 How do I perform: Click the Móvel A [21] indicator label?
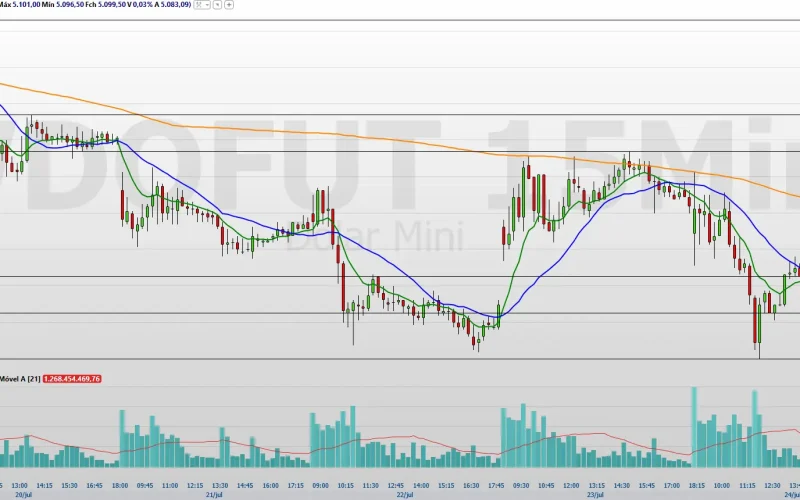pos(20,379)
